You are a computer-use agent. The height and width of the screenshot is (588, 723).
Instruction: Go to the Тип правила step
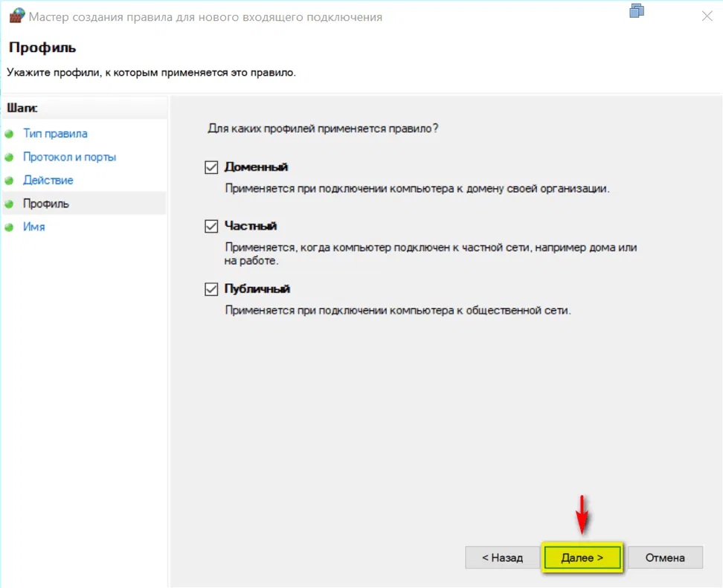[x=55, y=134]
